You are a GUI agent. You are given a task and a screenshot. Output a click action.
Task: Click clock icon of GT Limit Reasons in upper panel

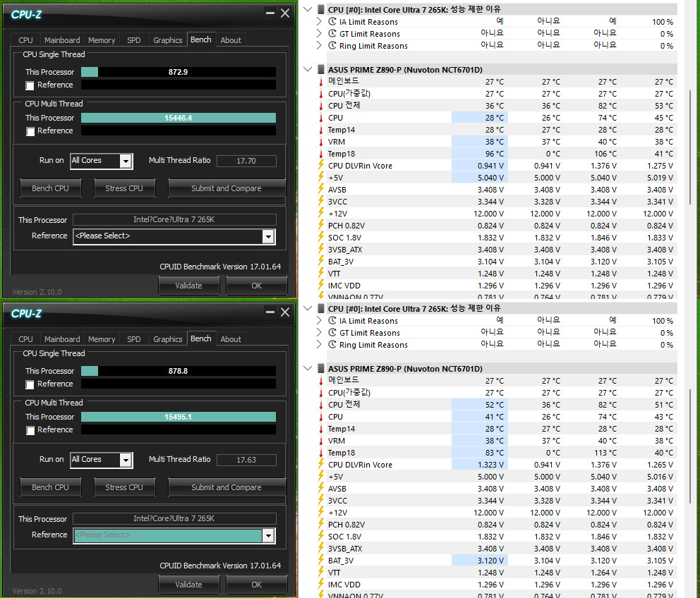pyautogui.click(x=332, y=33)
